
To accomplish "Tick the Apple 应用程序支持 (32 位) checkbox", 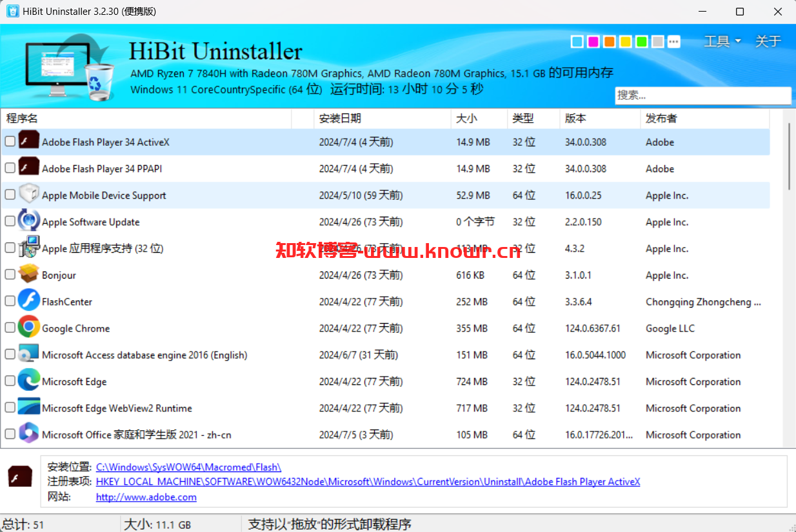I will [10, 248].
